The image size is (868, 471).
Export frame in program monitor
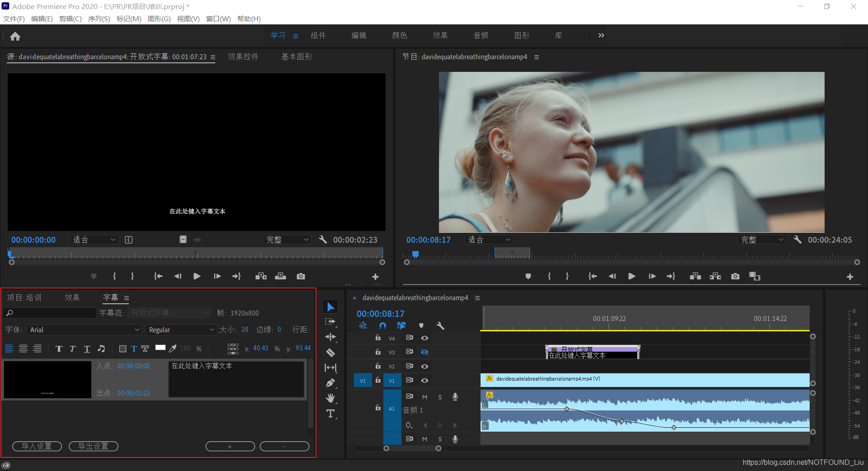[x=735, y=276]
